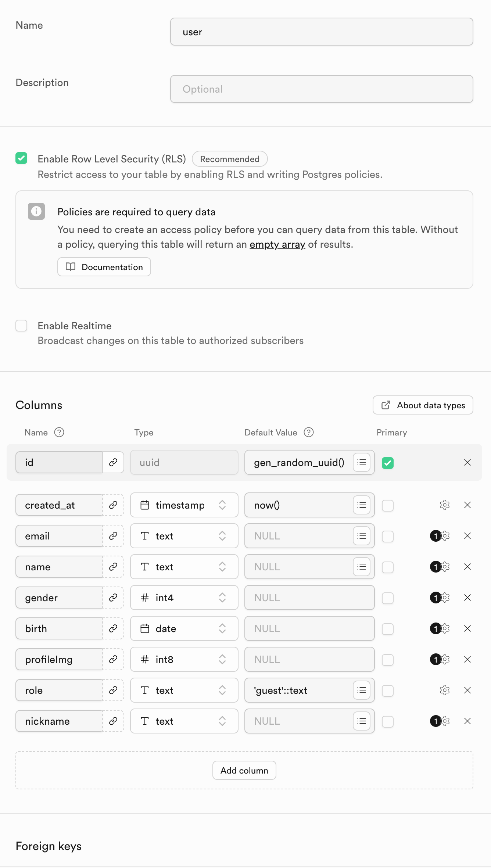
Task: Remove the nickname column with its X icon
Action: [467, 721]
